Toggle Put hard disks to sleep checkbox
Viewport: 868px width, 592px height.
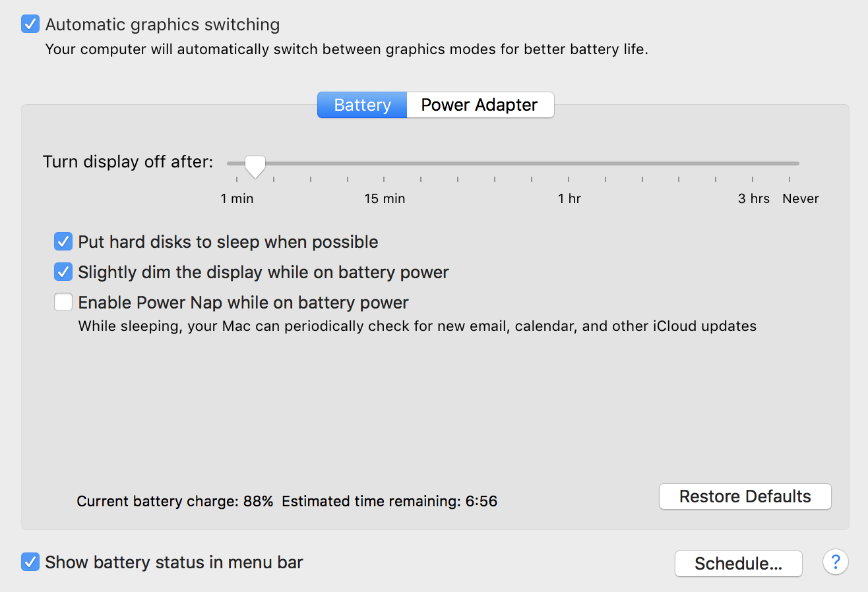click(63, 241)
